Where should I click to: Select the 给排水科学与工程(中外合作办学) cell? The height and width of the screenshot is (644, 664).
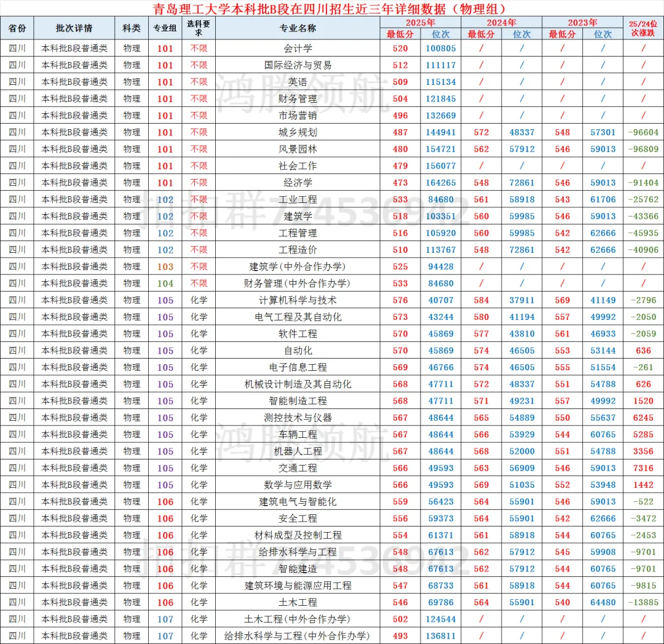coord(298,635)
